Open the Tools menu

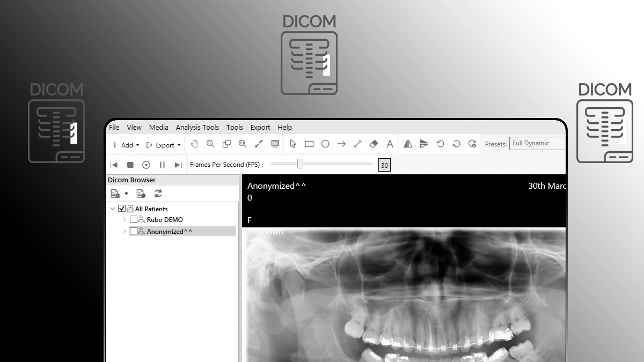click(x=235, y=127)
